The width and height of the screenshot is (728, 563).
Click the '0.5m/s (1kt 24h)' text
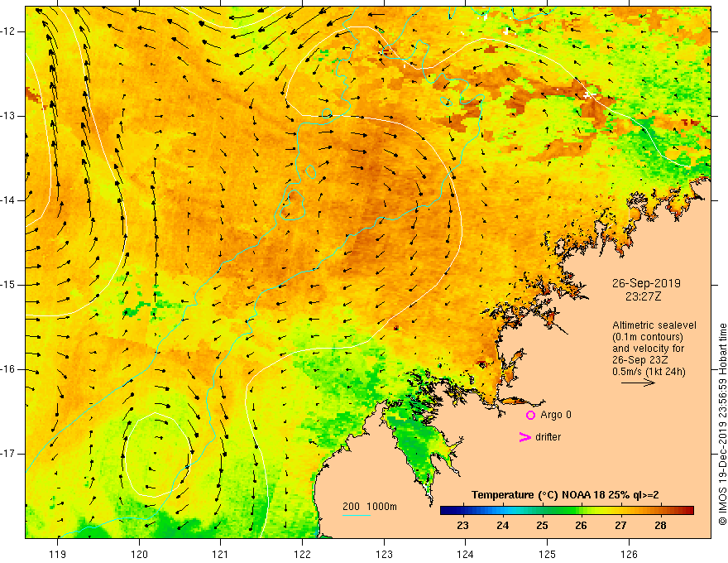coord(649,372)
